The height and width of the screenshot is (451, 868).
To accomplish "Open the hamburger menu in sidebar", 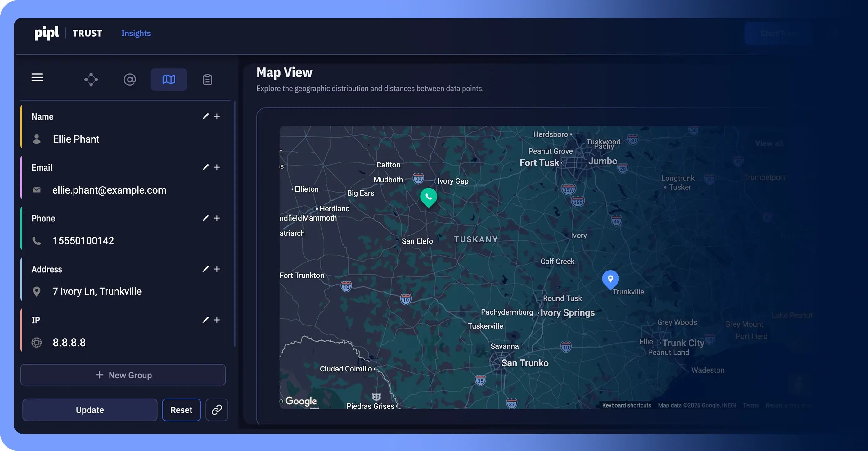I will pos(37,78).
